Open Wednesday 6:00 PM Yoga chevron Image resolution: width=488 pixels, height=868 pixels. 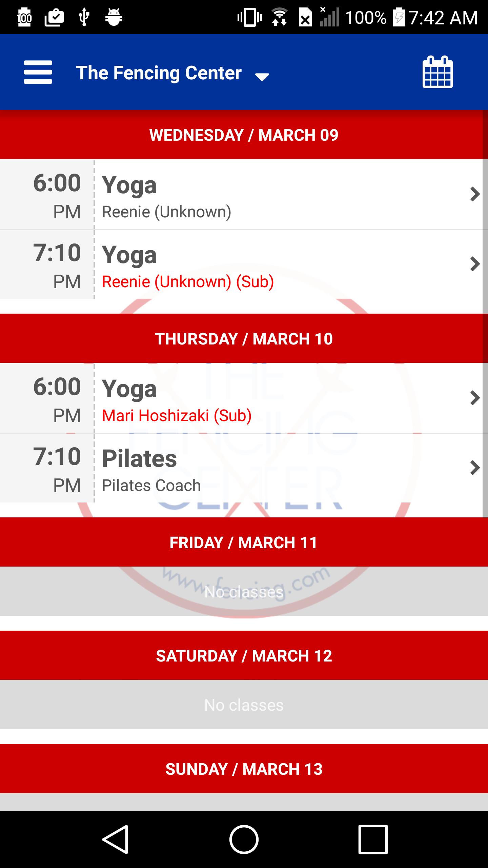tap(475, 194)
